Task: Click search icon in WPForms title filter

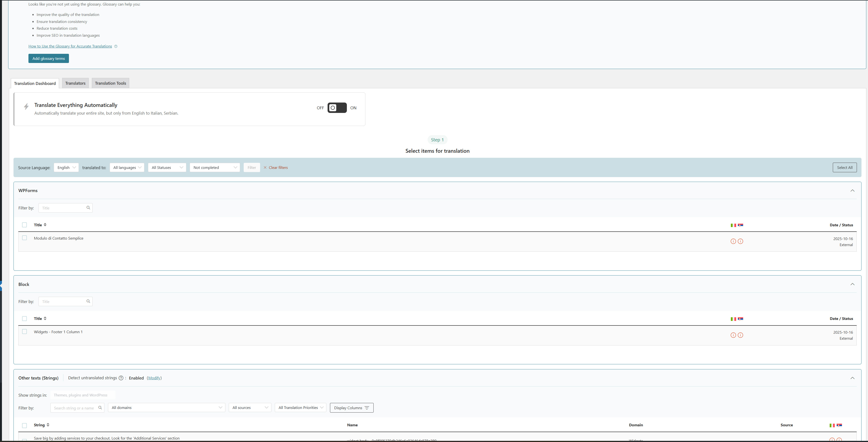Action: click(88, 208)
